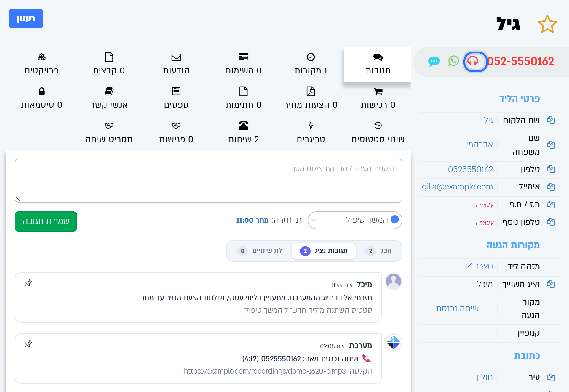Open the 0 קבצים tab
The height and width of the screenshot is (392, 569).
pyautogui.click(x=109, y=65)
